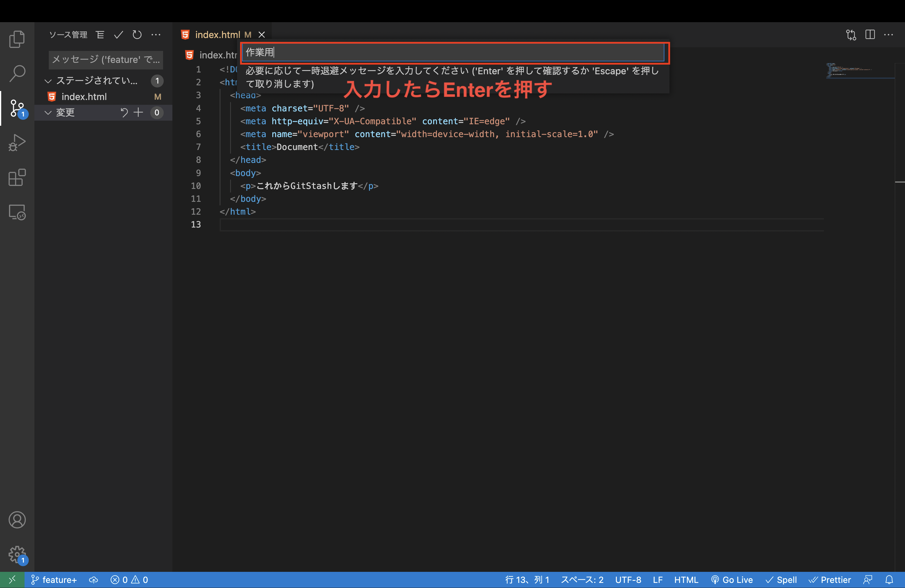This screenshot has width=905, height=588.
Task: Open the UTF-8 encoding selector
Action: click(628, 579)
